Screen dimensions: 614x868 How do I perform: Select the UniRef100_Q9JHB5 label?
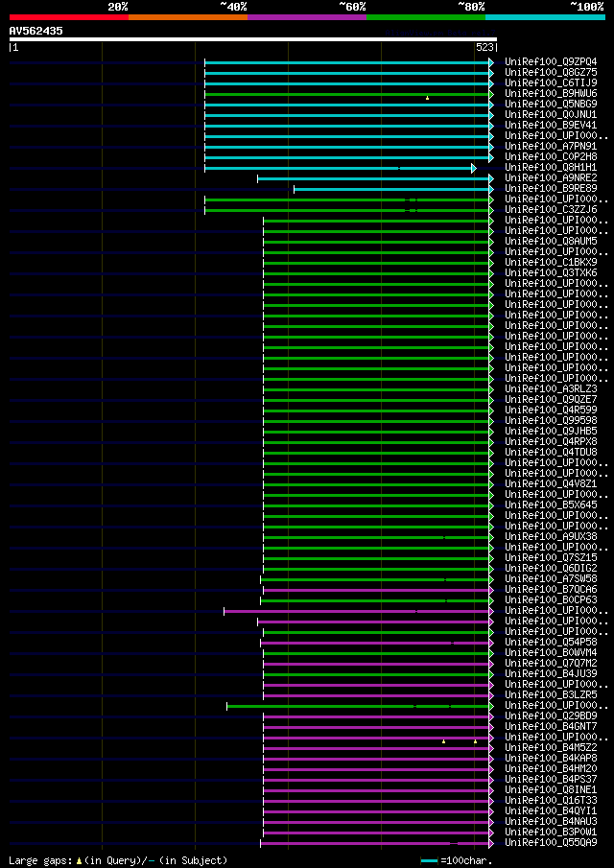551,432
